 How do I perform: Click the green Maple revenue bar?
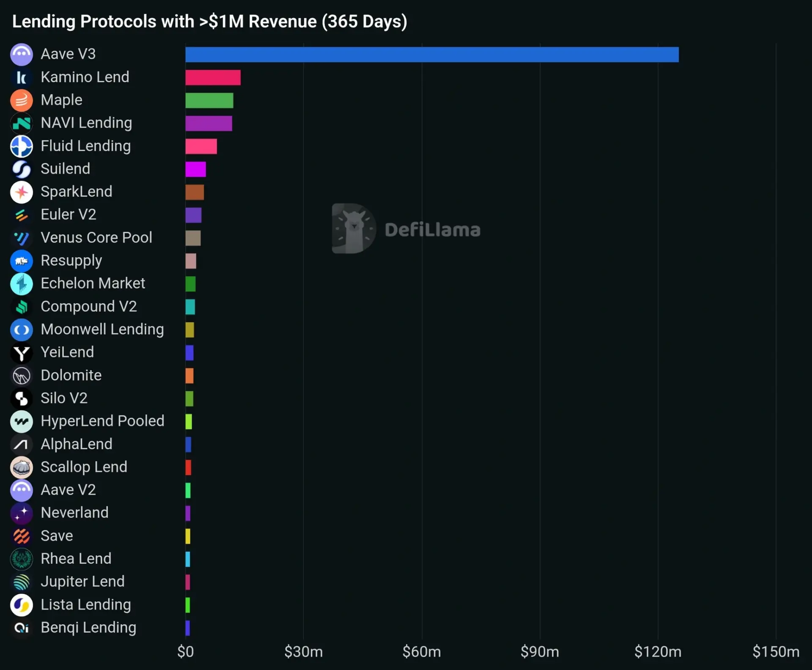click(x=209, y=100)
